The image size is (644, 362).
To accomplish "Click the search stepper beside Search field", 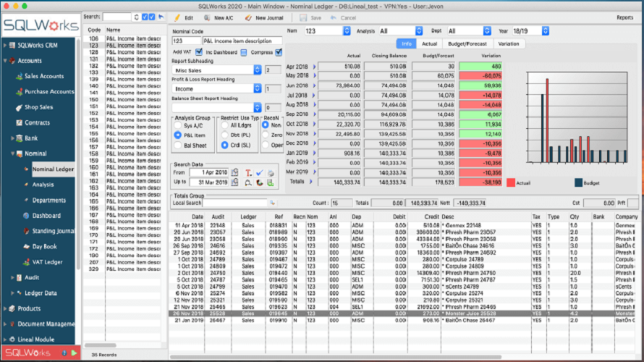I will (x=136, y=17).
